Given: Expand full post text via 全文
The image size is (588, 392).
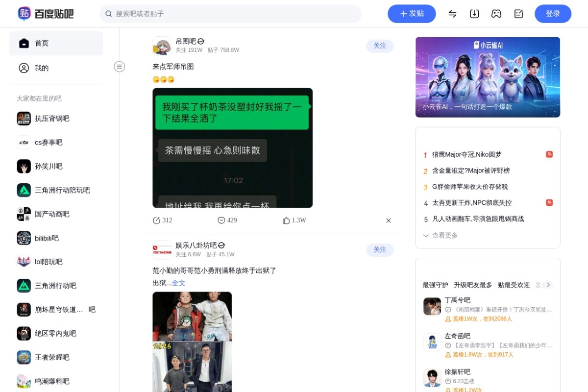Looking at the screenshot, I should click(x=179, y=283).
